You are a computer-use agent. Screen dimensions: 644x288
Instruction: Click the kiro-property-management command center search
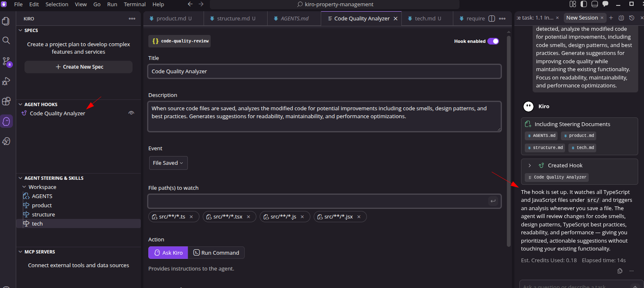click(x=334, y=5)
